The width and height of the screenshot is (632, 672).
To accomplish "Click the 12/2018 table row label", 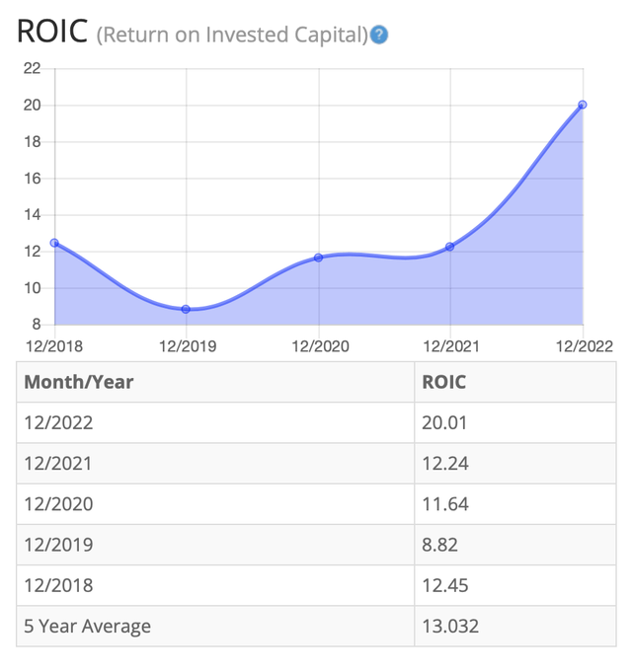I will click(x=58, y=584).
